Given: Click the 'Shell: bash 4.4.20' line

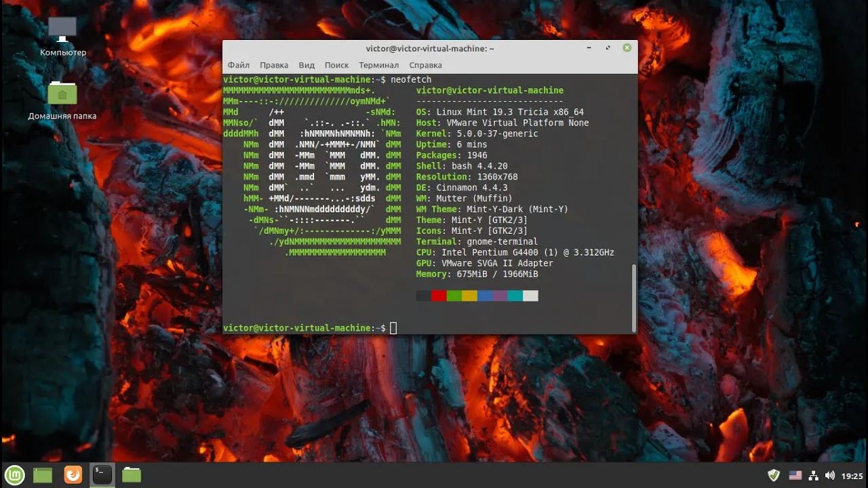Looking at the screenshot, I should coord(462,166).
